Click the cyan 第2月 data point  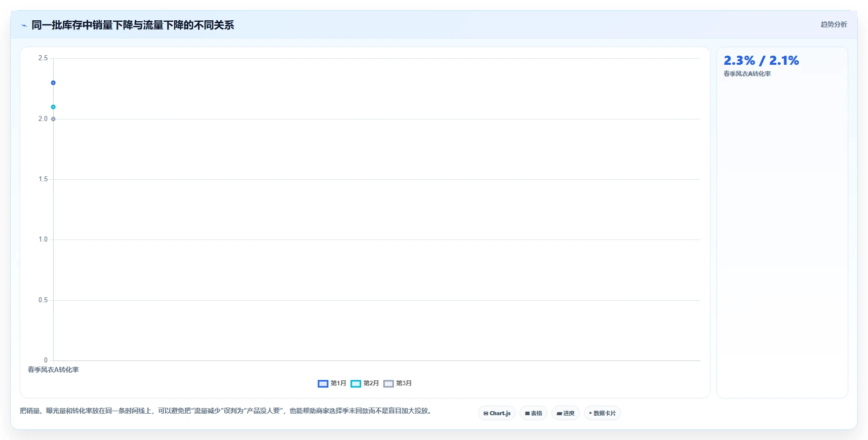coord(53,107)
